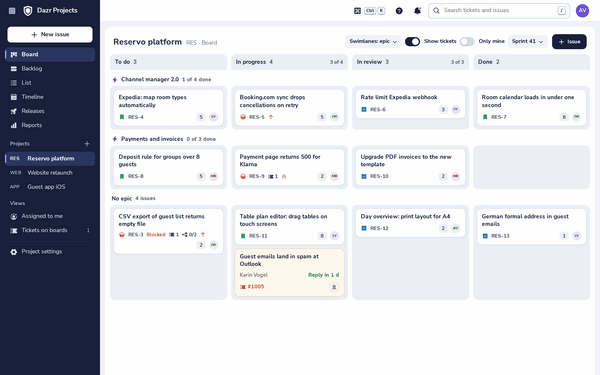Open the Backlog page
600x375 pixels.
click(50, 69)
